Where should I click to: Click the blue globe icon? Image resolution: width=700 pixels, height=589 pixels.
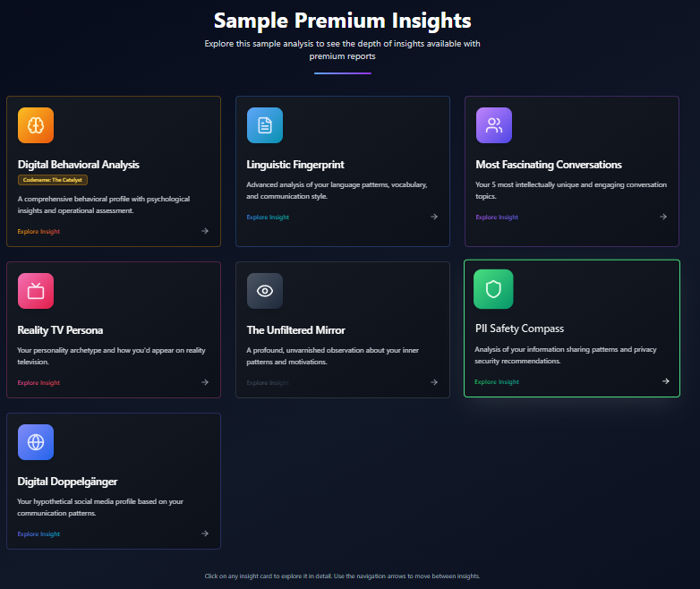pos(36,442)
